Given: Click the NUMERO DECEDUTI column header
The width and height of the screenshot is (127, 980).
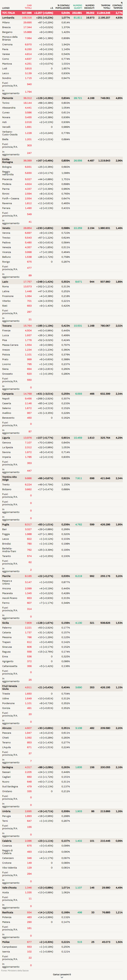Looking at the screenshot, I should pos(89,7).
